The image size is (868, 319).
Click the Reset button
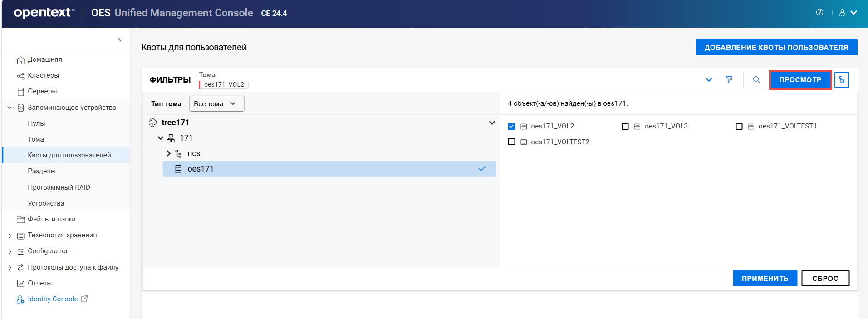pyautogui.click(x=825, y=278)
